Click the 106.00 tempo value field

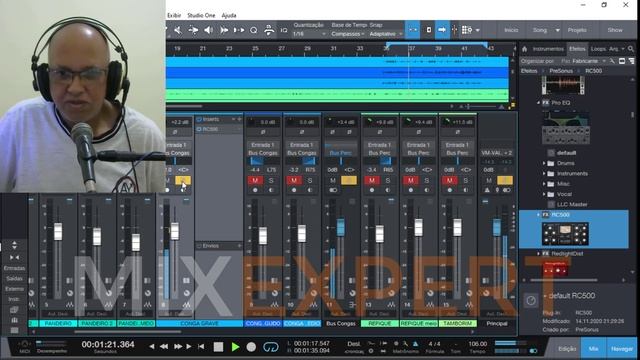point(478,344)
